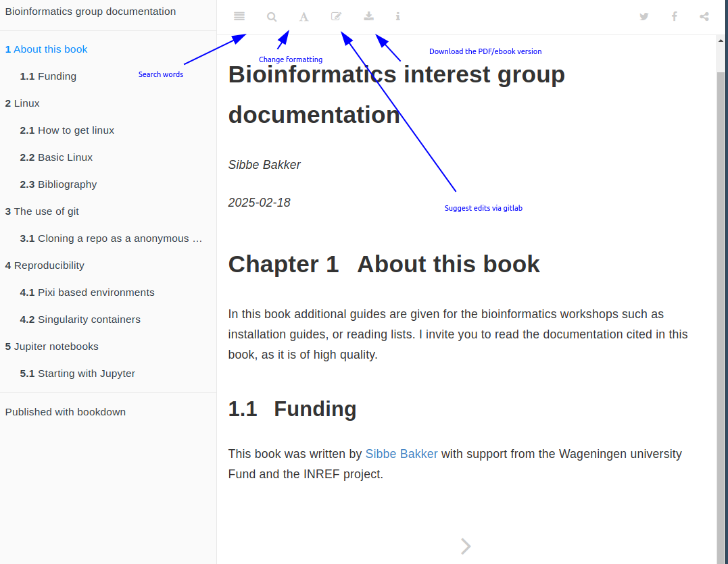728x564 pixels.
Task: Navigate to 5.1 Starting with Jupyter
Action: (78, 374)
